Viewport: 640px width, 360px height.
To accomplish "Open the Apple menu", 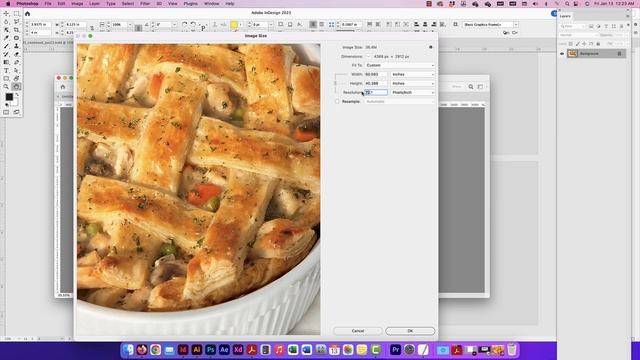I will pos(8,4).
